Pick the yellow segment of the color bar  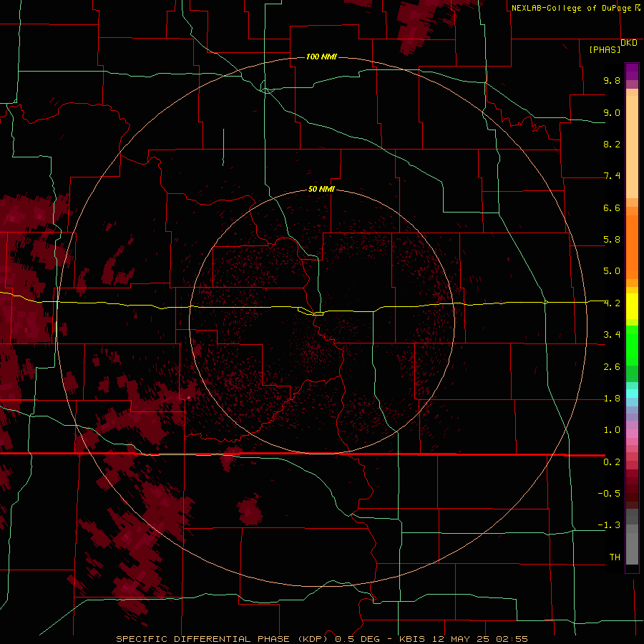tap(632, 306)
